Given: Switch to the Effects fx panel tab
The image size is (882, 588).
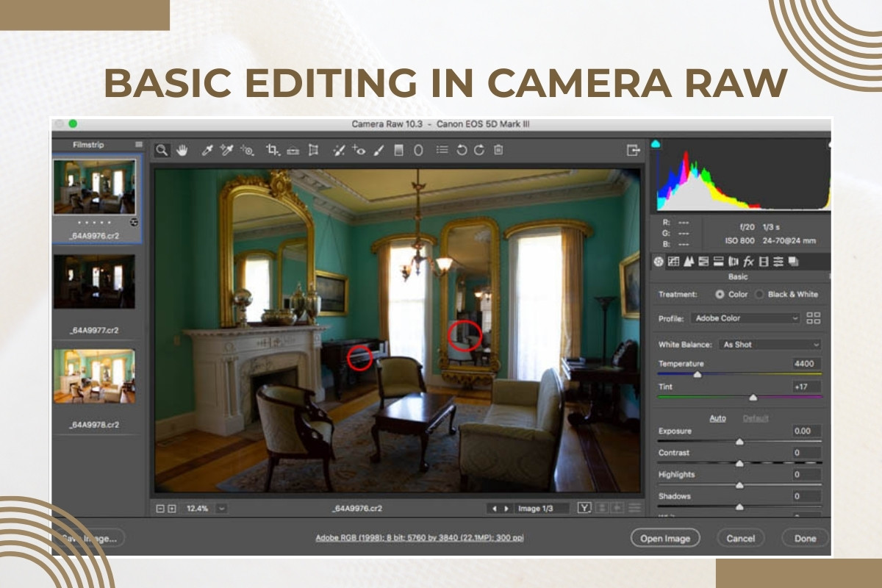Looking at the screenshot, I should click(748, 261).
